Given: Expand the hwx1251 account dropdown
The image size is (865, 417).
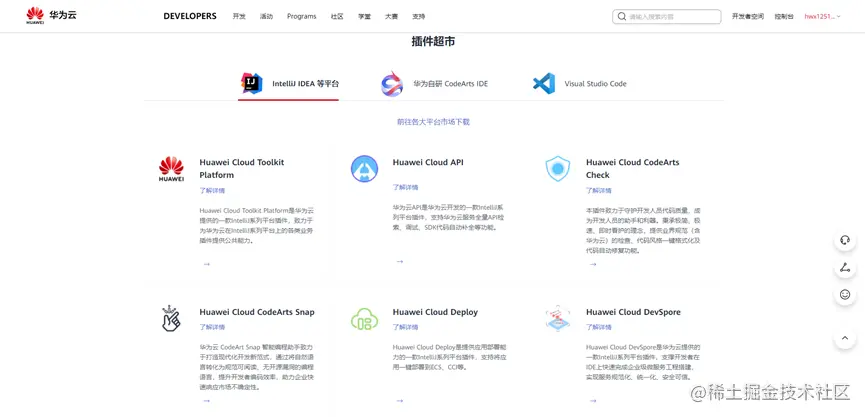Looking at the screenshot, I should (x=823, y=17).
